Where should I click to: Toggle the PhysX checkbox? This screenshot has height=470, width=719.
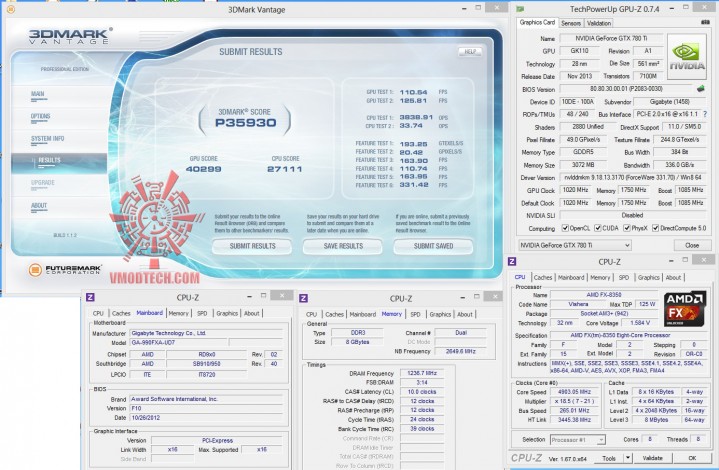pyautogui.click(x=627, y=228)
